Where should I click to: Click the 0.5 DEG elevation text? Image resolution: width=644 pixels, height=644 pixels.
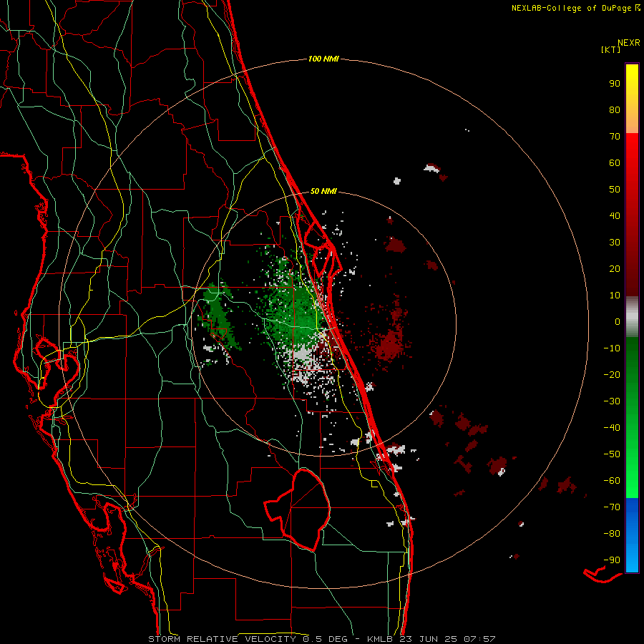325,639
